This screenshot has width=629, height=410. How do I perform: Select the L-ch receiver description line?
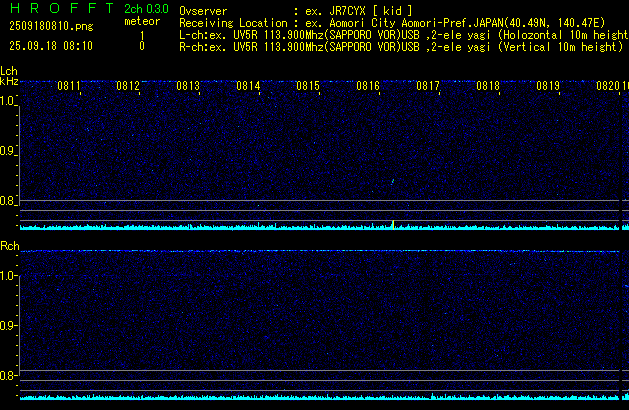(400, 33)
